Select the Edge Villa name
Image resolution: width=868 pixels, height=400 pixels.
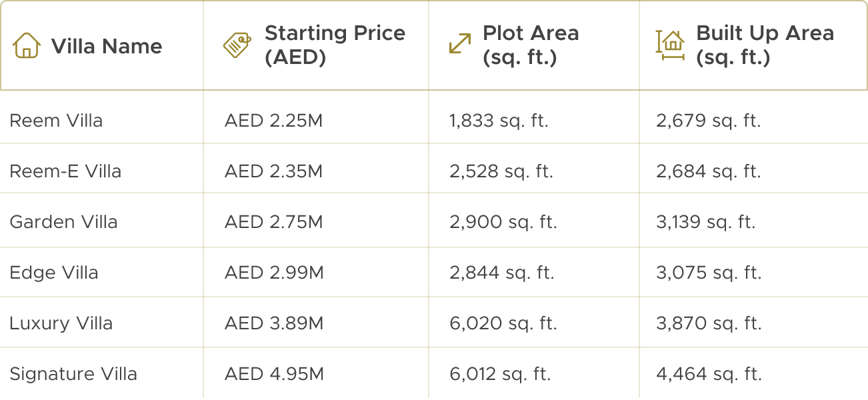[x=54, y=273]
